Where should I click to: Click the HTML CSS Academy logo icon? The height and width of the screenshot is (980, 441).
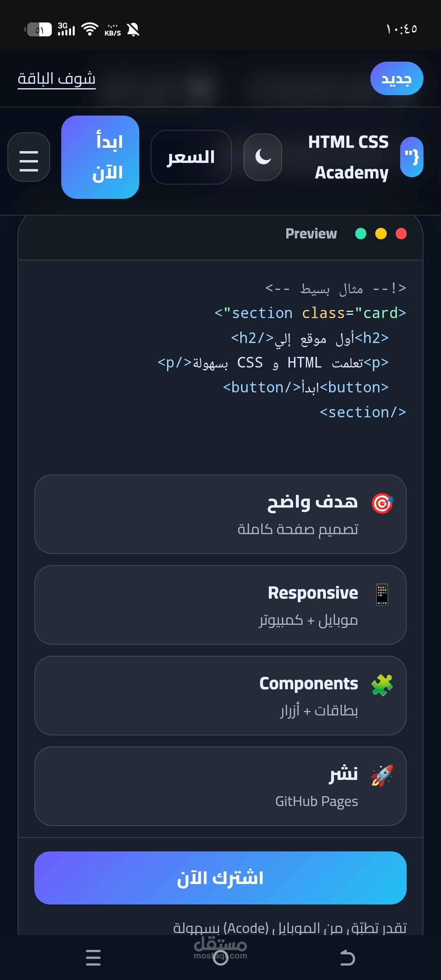[412, 157]
